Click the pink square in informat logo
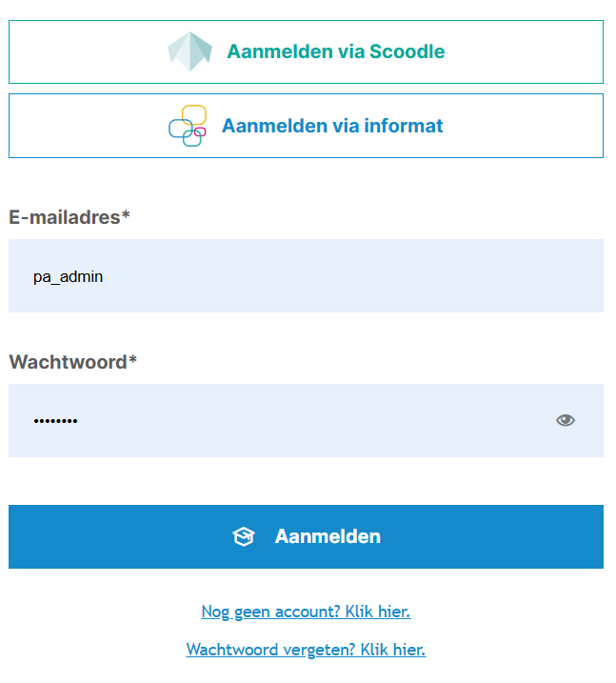Screen dimensions: 616x683 200,131
